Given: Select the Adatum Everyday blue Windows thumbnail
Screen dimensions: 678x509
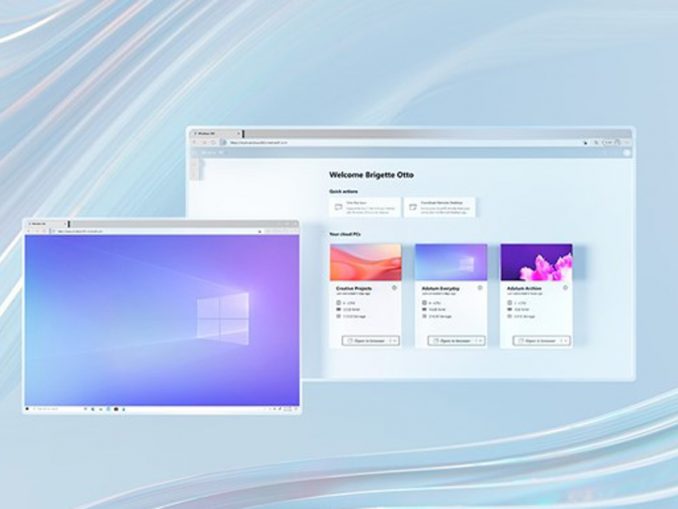Looking at the screenshot, I should pyautogui.click(x=451, y=262).
